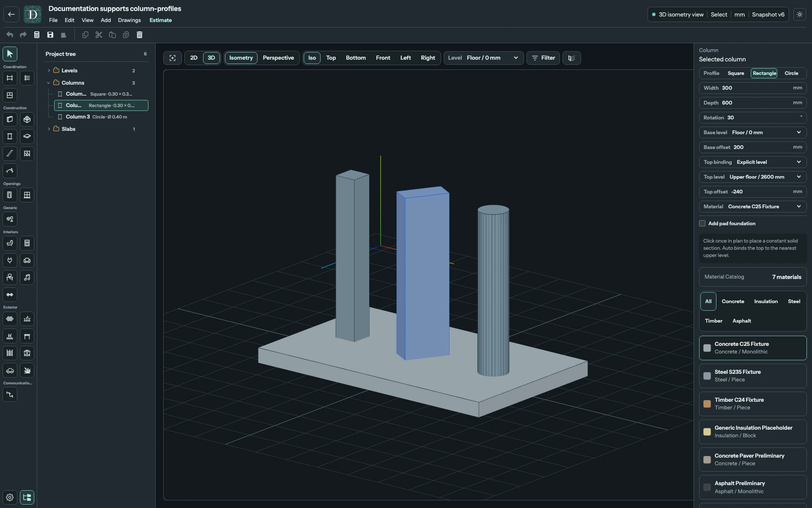
Task: Select the car exterior tool
Action: [10, 370]
